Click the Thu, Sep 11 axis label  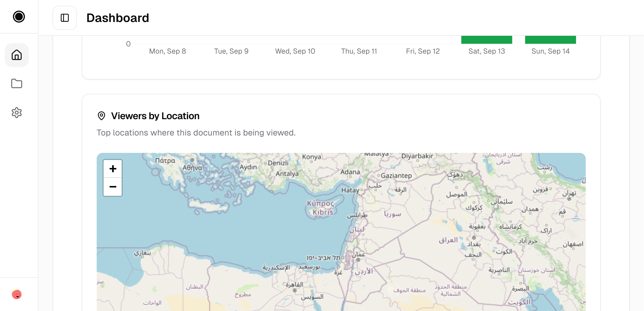tap(359, 51)
